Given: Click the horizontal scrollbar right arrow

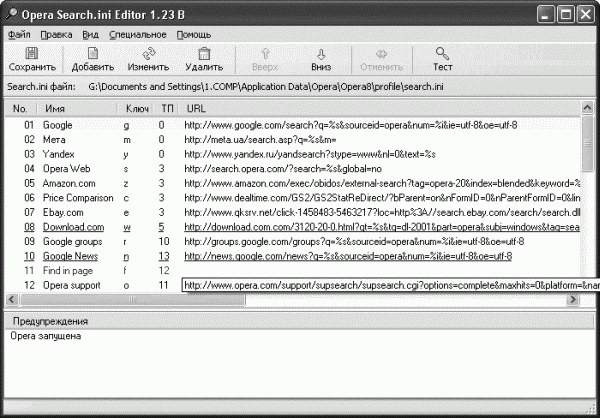Looking at the screenshot, I should 573,299.
